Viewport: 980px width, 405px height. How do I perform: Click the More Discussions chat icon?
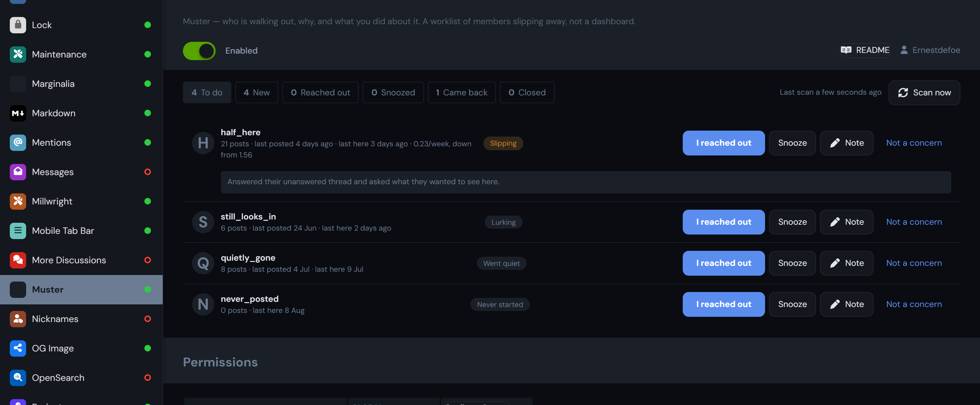pyautogui.click(x=18, y=260)
